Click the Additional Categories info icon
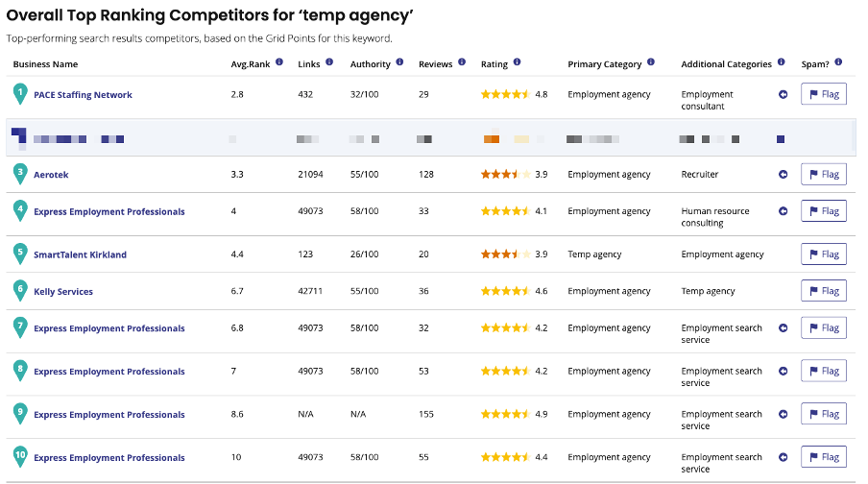The width and height of the screenshot is (868, 484). click(x=781, y=62)
